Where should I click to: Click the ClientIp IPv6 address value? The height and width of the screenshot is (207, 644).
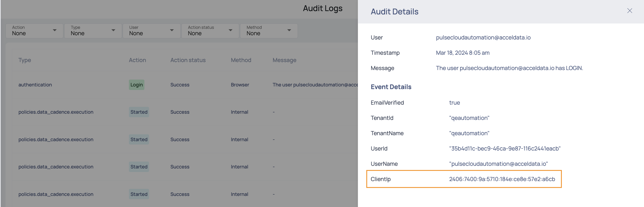click(x=502, y=179)
